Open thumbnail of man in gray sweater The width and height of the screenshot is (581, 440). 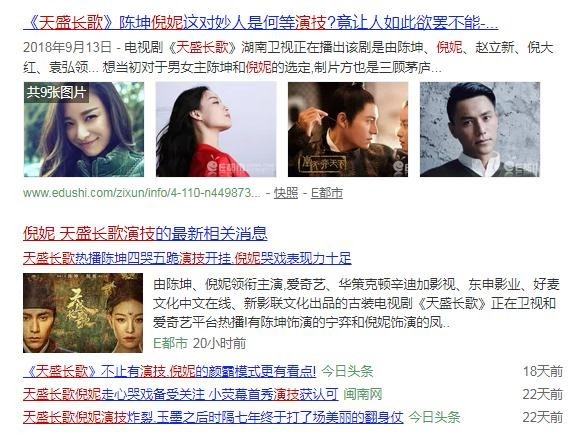pos(480,129)
